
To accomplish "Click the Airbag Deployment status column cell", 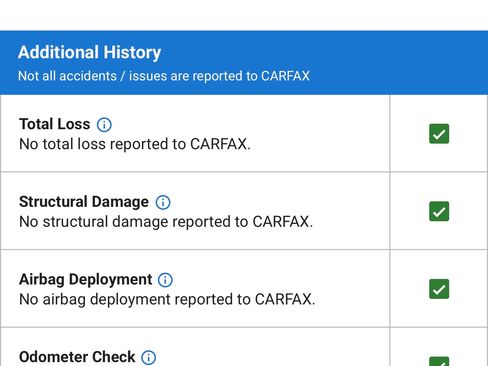I will 439,289.
